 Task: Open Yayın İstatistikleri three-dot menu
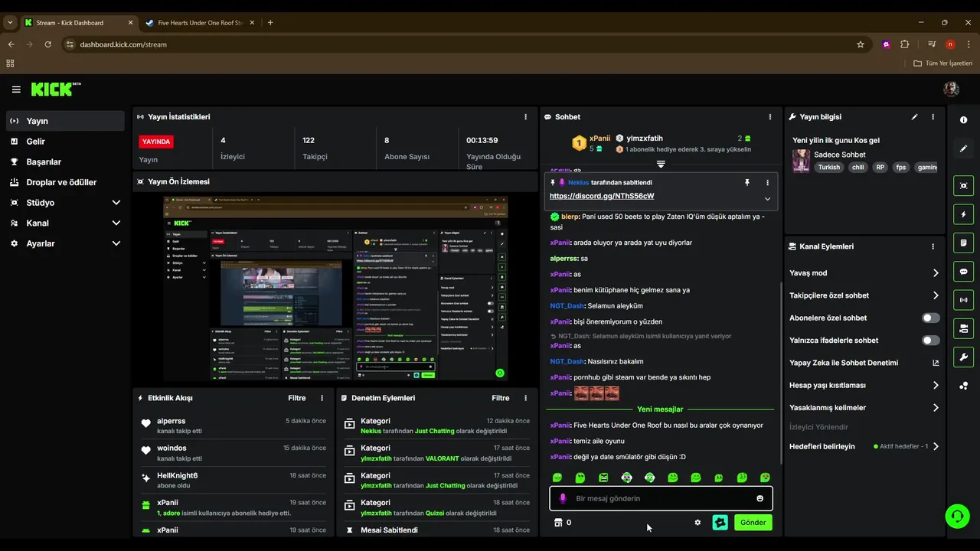525,117
